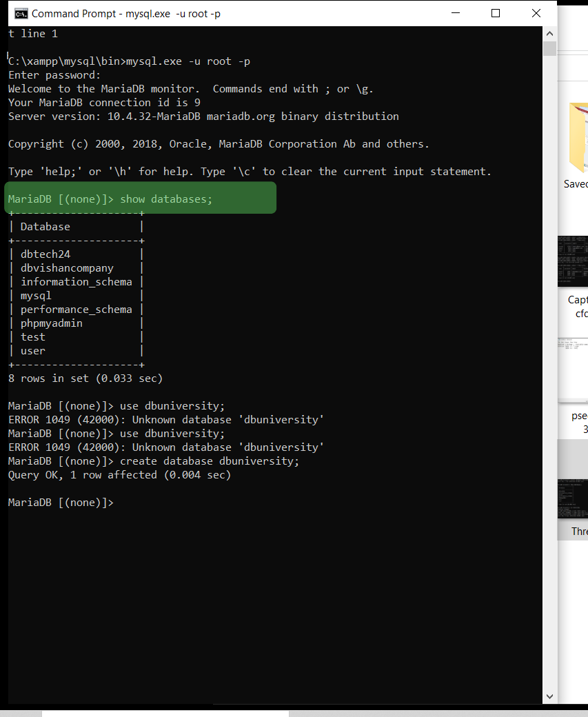Place cursor at the active MariaDB prompt

[x=121, y=502]
